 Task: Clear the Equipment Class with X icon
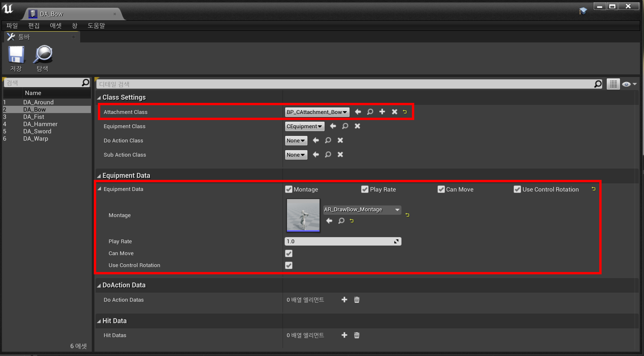tap(357, 126)
